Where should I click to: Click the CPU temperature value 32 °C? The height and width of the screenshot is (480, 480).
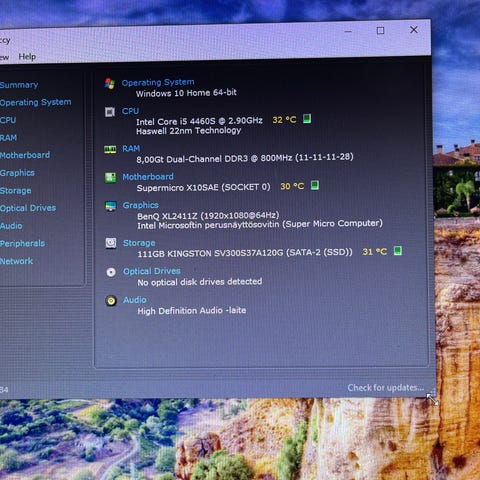284,120
